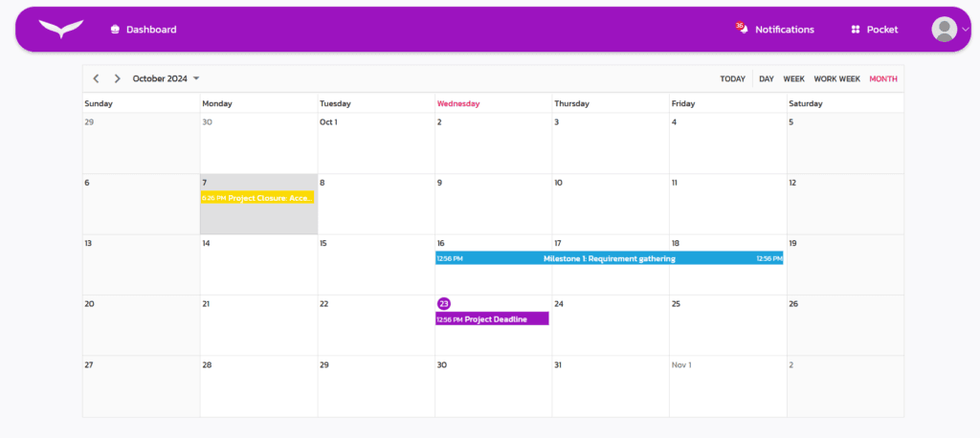Click date 20 on Sunday
Image resolution: width=980 pixels, height=438 pixels.
[x=89, y=304]
